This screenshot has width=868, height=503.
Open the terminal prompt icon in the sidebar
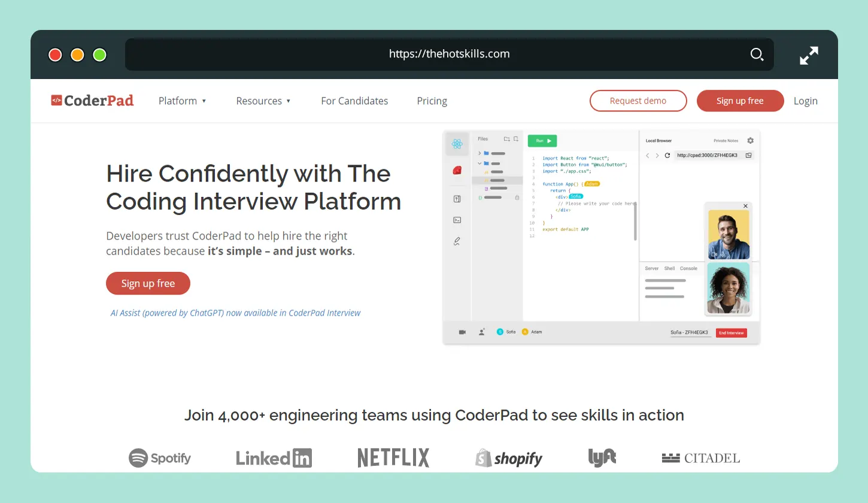(x=457, y=220)
